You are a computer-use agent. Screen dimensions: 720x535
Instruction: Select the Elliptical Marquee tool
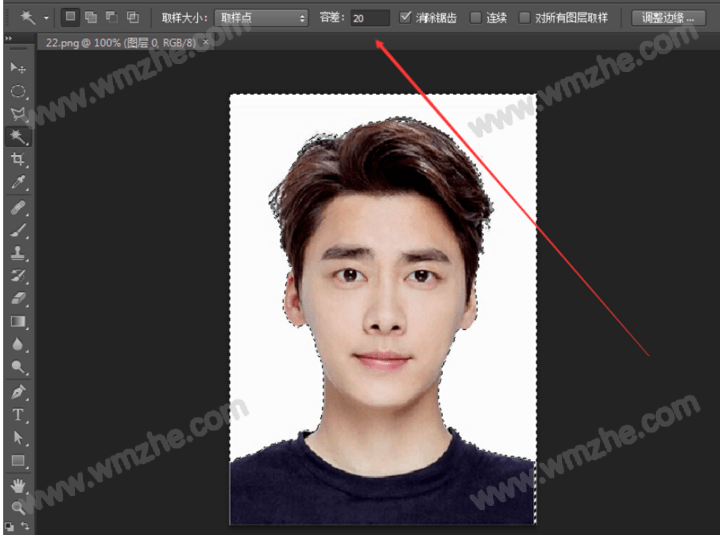18,91
